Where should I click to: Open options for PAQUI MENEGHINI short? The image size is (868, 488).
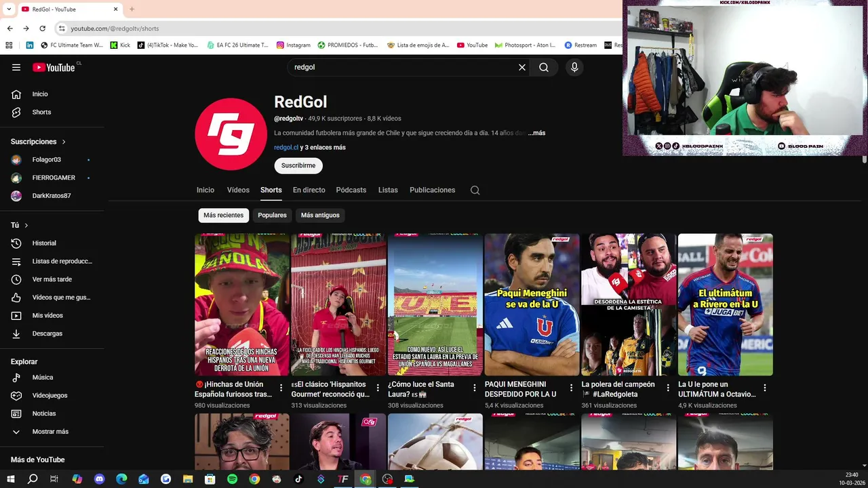coord(571,388)
